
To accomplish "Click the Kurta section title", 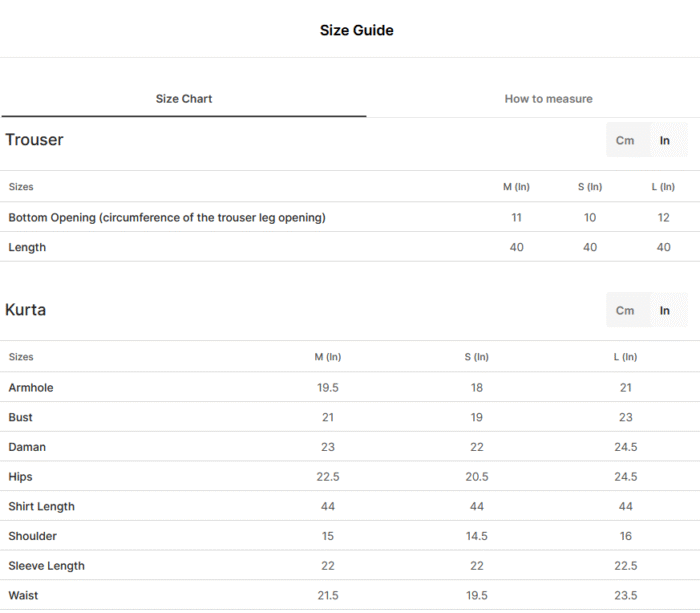I will point(25,310).
